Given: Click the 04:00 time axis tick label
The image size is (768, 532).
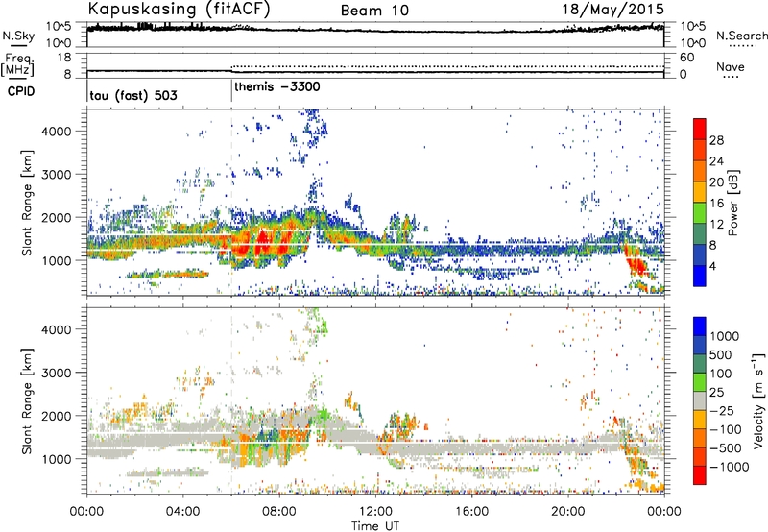Looking at the screenshot, I should click(183, 512).
